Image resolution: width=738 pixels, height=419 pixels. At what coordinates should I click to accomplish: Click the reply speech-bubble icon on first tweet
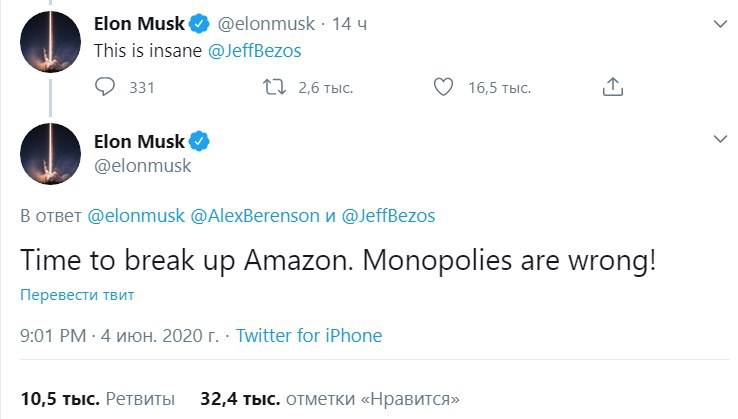tap(104, 87)
